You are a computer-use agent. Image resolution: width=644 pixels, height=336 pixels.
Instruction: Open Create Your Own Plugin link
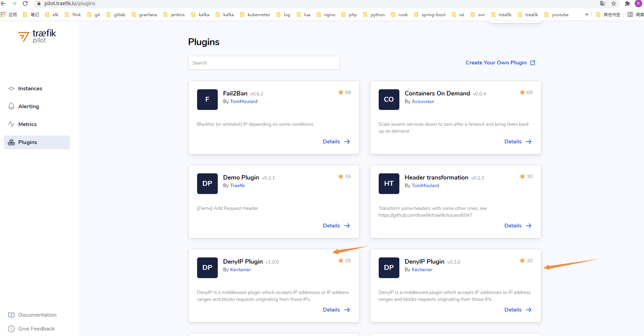pyautogui.click(x=496, y=63)
